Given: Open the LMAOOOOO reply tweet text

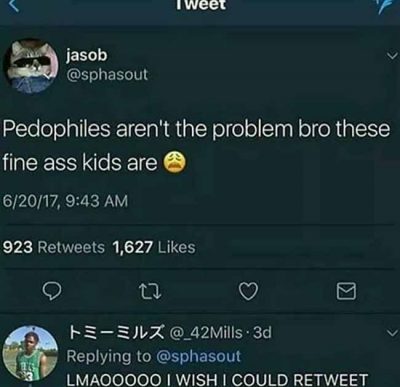Looking at the screenshot, I should coord(217,380).
